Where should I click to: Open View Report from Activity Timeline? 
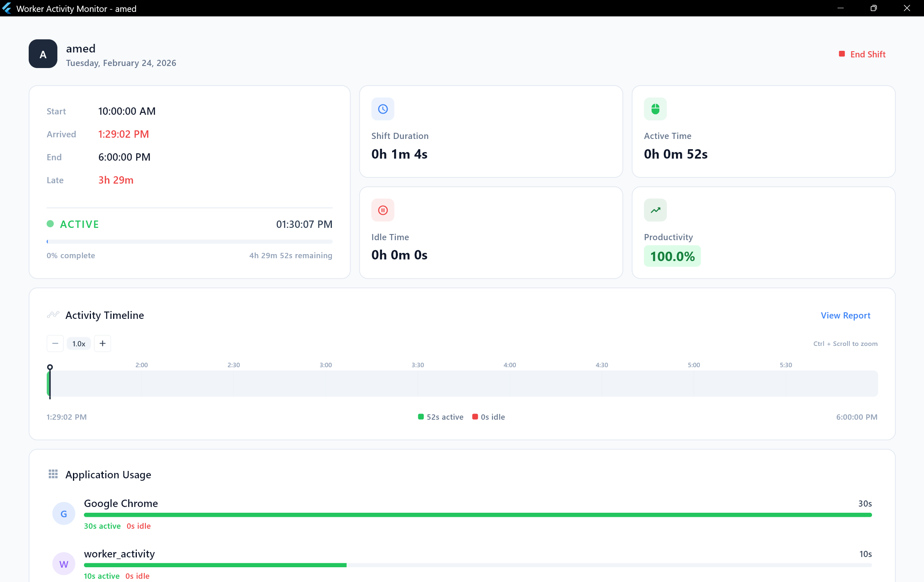(x=846, y=315)
